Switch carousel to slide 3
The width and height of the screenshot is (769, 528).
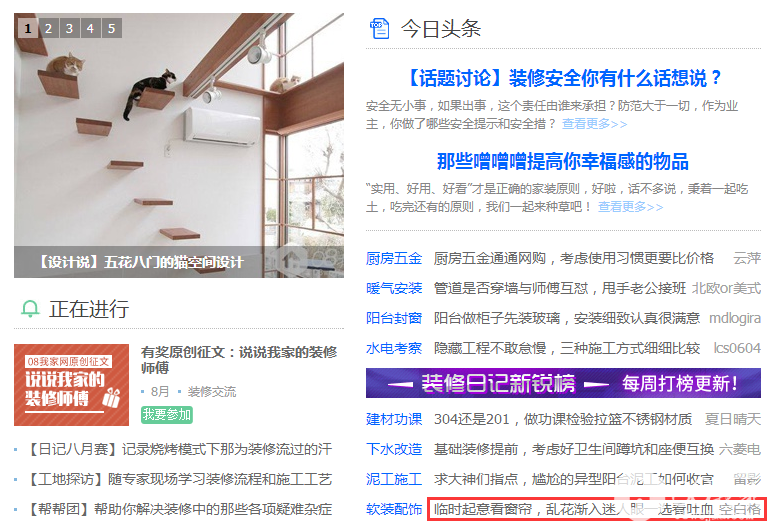tap(70, 28)
